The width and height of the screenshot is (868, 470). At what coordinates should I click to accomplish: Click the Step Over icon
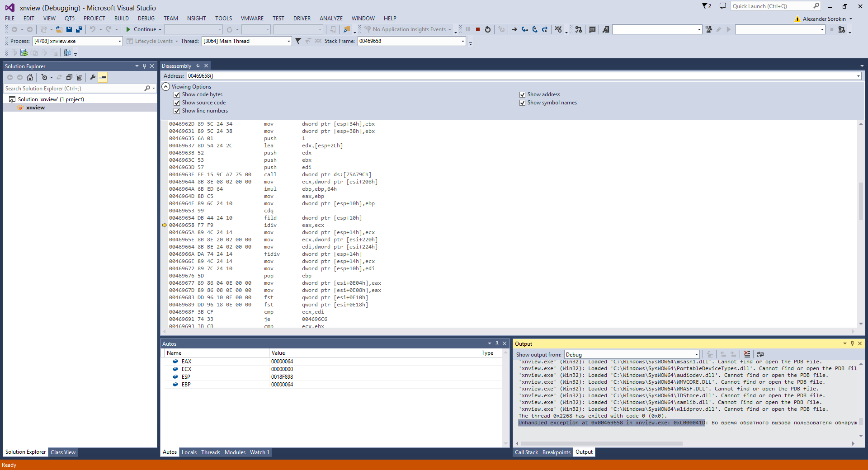tap(535, 29)
